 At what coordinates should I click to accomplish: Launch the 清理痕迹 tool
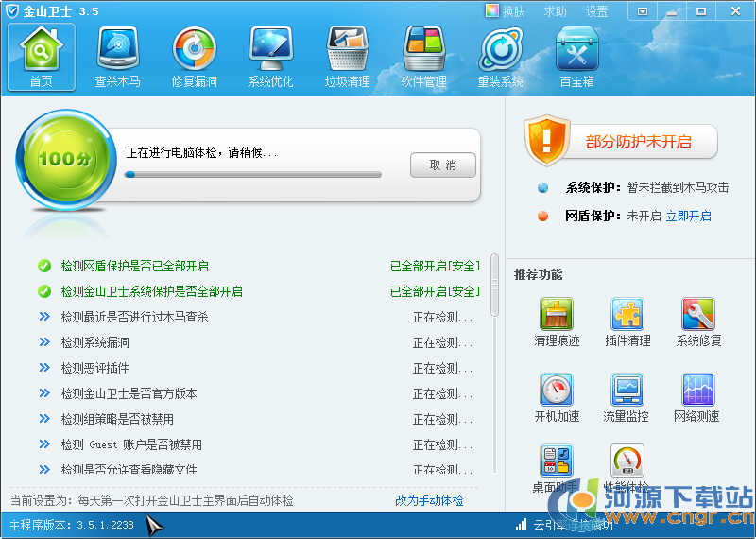557,322
